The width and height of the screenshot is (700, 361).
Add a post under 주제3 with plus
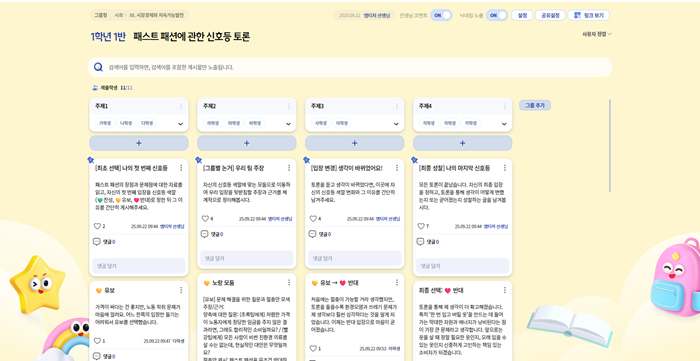tap(355, 143)
